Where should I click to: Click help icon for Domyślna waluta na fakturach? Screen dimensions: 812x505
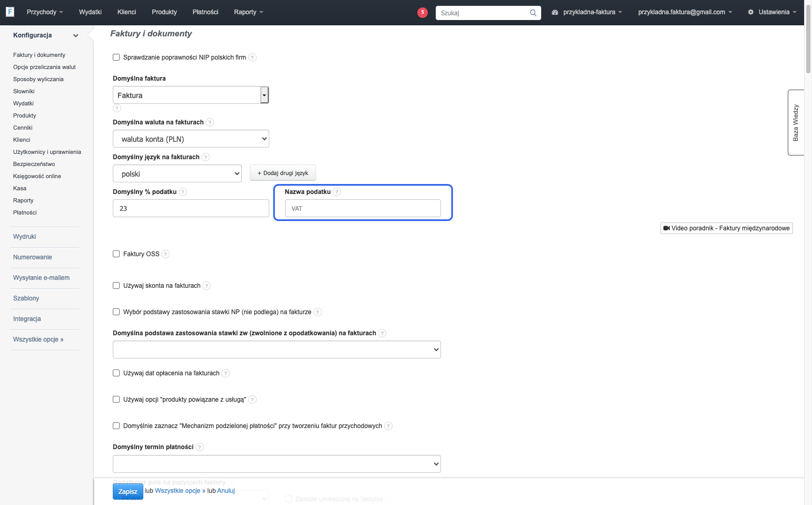click(x=210, y=122)
